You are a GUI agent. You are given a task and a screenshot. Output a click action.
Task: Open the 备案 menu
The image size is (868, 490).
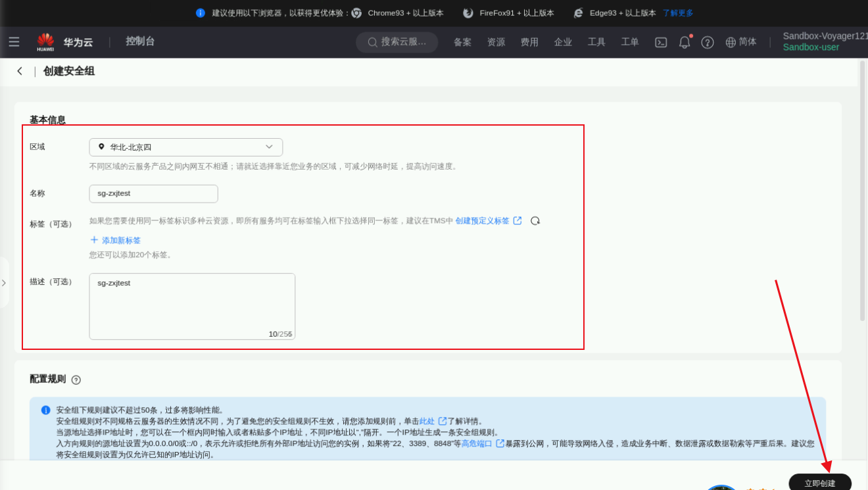(462, 42)
